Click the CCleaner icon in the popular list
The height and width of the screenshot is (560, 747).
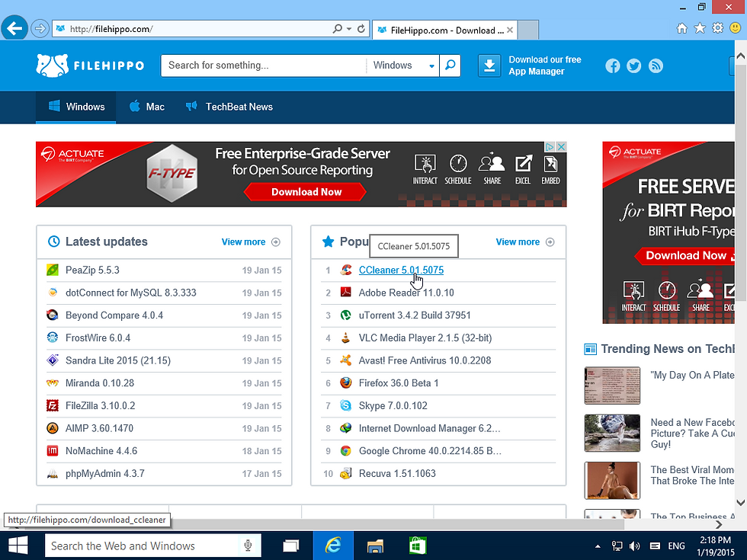pos(346,270)
